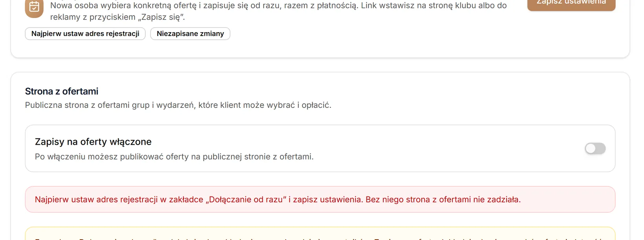Click description Publiczna strona z ofertami grup
The height and width of the screenshot is (240, 644).
[178, 105]
